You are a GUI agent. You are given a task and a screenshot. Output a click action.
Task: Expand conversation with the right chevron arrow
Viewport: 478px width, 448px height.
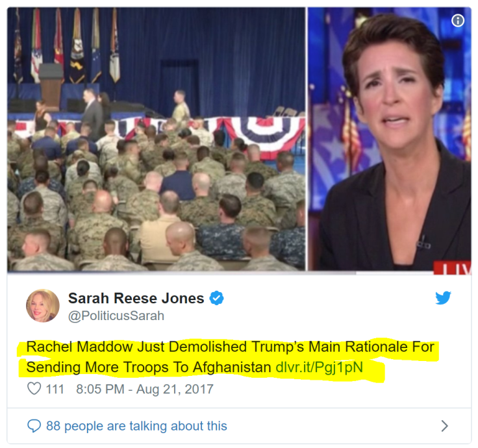tap(445, 426)
